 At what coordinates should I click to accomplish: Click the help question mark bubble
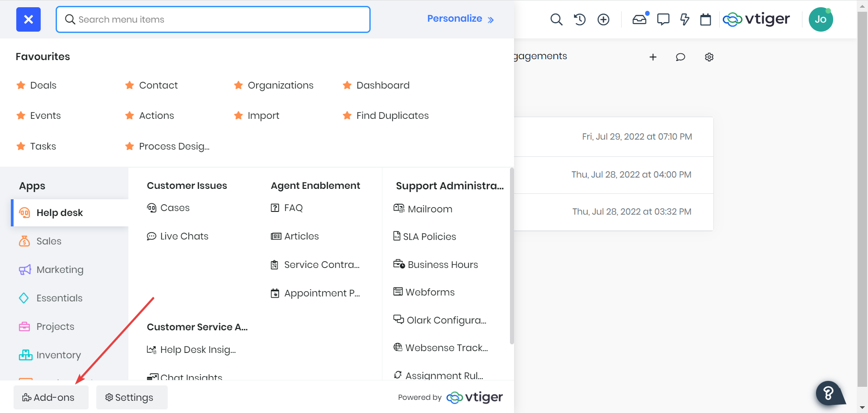(828, 393)
